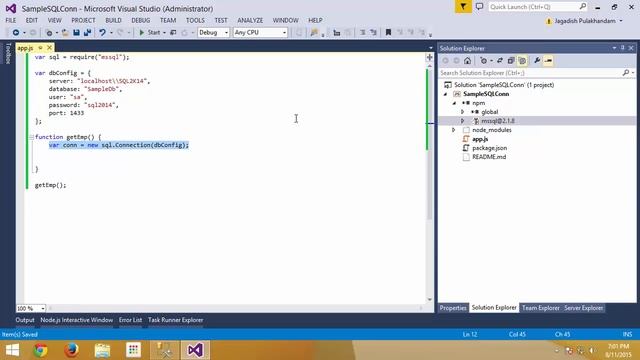
Task: Open the ANALYZE menu
Action: [250, 20]
